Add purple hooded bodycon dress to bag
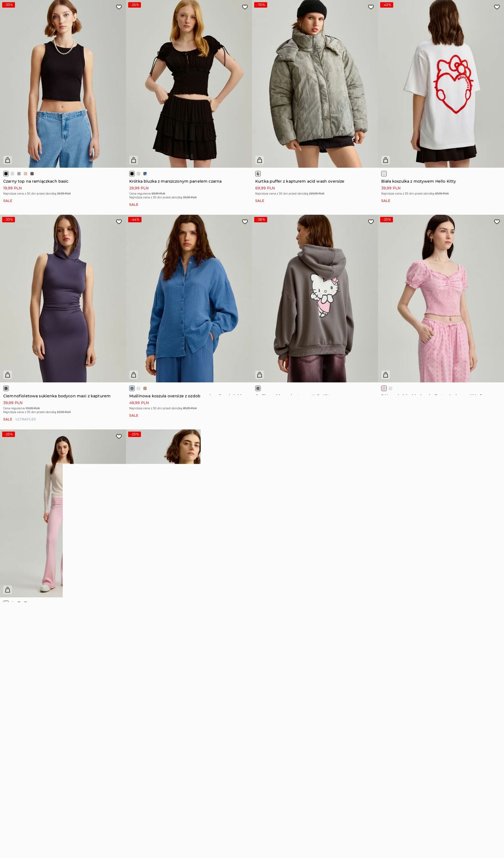Viewport: 504px width, 858px height. tap(8, 375)
